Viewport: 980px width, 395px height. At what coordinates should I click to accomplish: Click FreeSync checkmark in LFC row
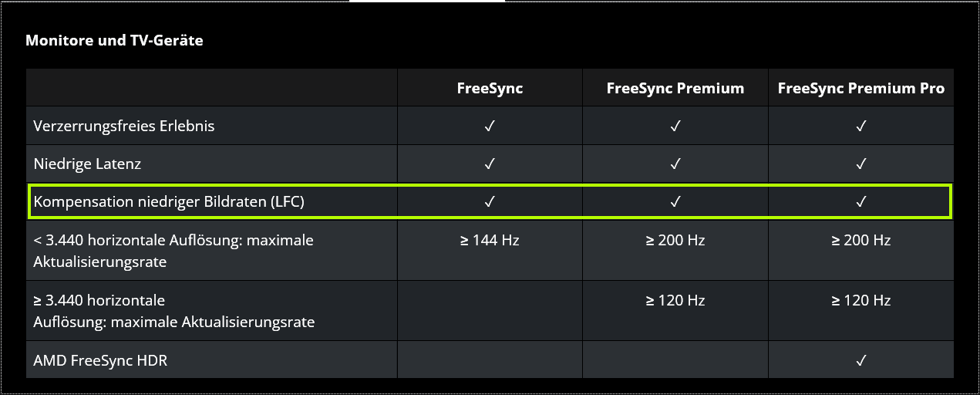[x=490, y=201]
